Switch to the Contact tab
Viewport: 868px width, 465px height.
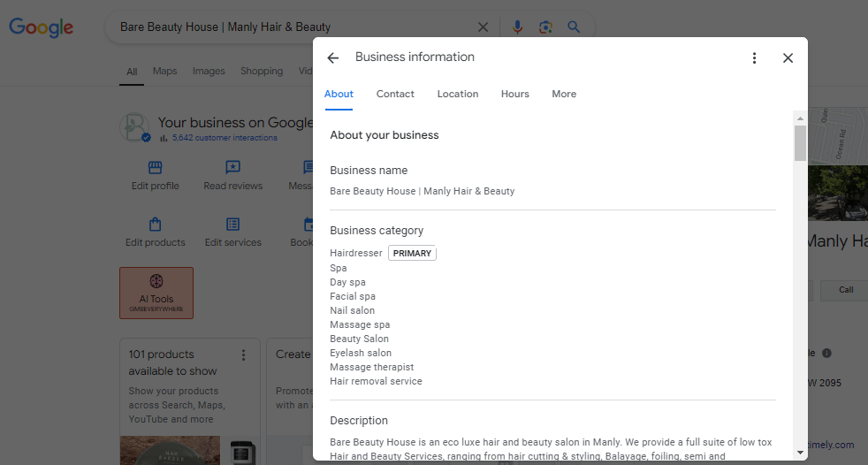(x=395, y=94)
